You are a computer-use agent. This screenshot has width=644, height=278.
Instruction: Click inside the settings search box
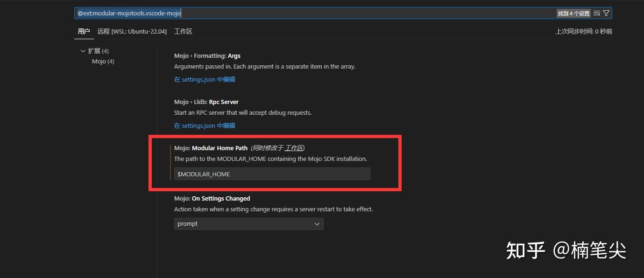tap(280, 13)
